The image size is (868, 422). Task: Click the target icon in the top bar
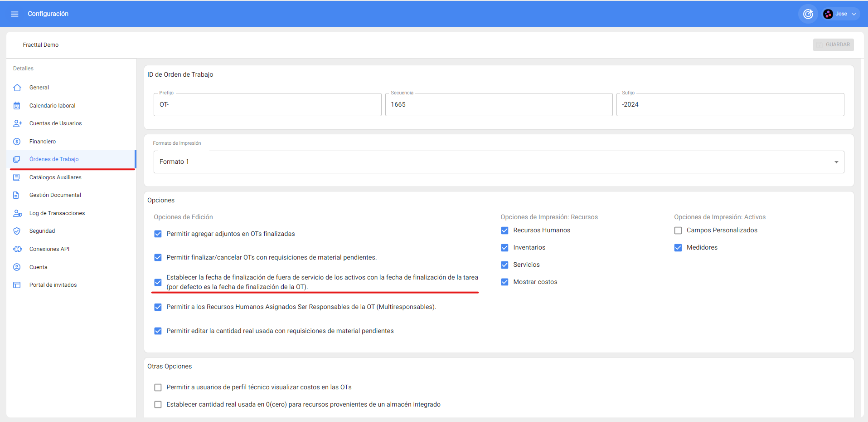[808, 14]
